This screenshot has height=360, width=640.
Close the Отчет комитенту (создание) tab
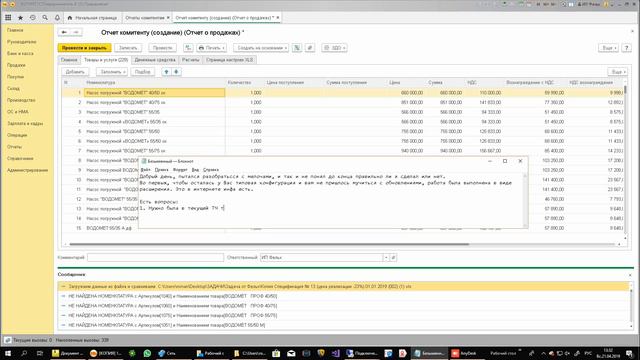coord(278,18)
